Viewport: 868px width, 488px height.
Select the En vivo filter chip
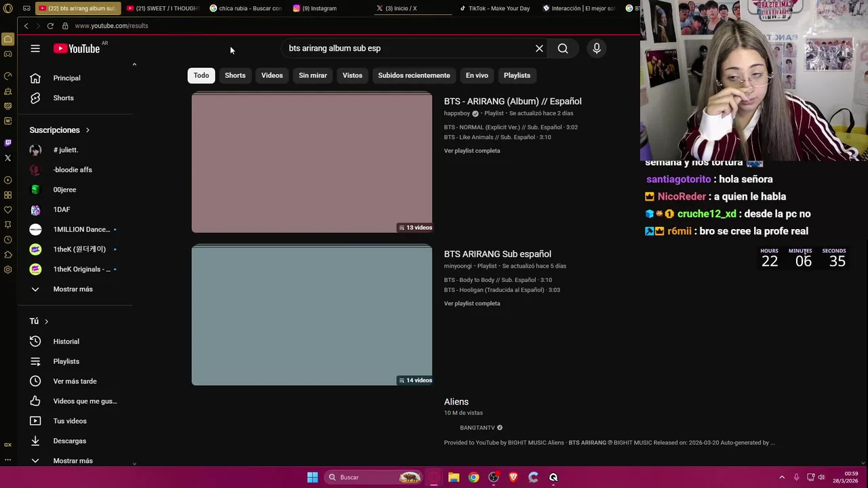[477, 75]
